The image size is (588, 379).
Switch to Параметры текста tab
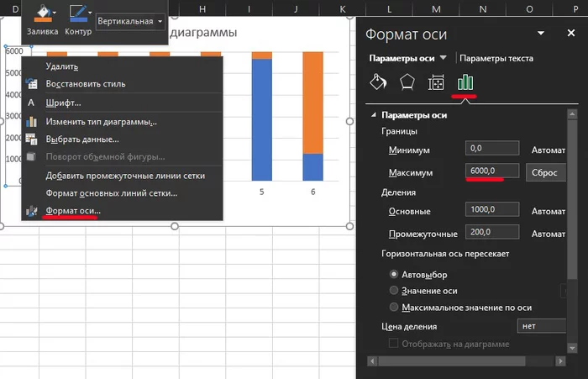point(496,58)
